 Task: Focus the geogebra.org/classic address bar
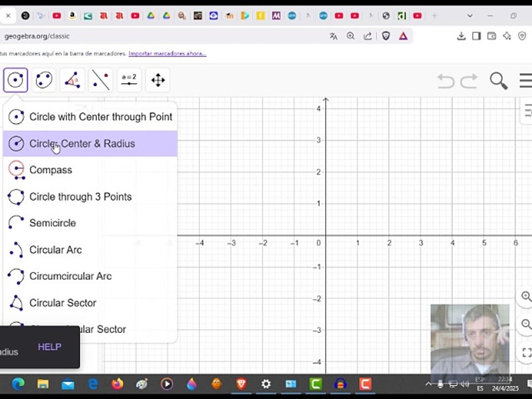click(x=163, y=36)
